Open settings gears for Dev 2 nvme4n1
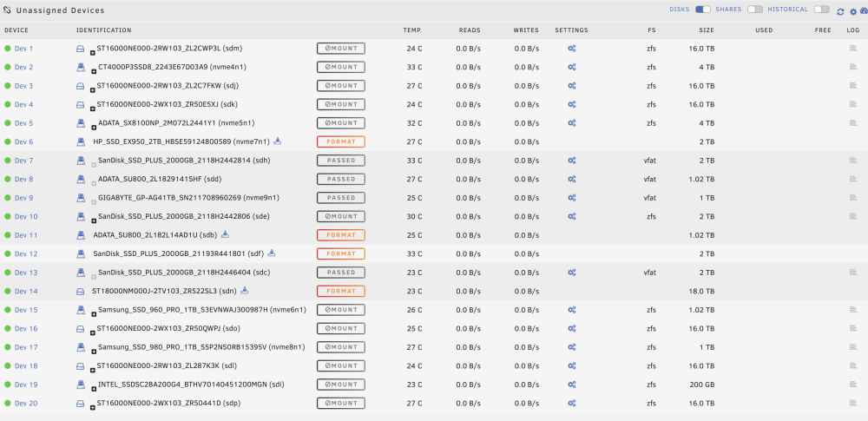Image resolution: width=868 pixels, height=421 pixels. click(x=572, y=67)
